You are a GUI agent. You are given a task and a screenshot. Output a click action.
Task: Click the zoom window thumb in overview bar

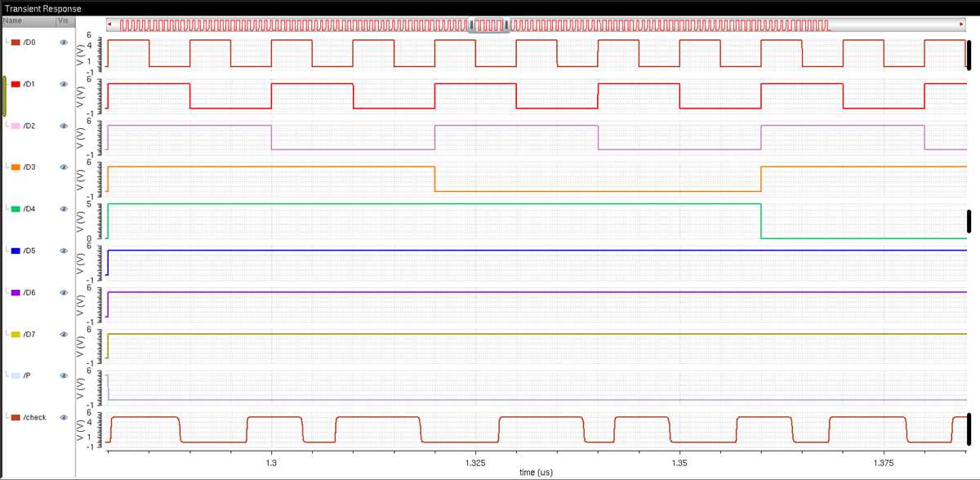click(x=488, y=25)
